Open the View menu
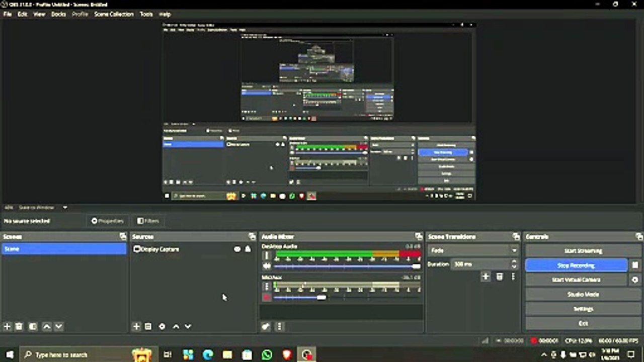The width and height of the screenshot is (644, 362). click(39, 14)
